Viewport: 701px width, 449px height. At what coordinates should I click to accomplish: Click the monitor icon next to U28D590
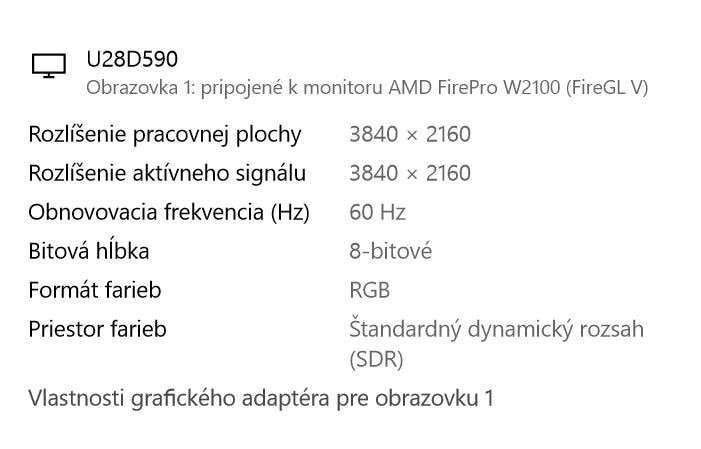tap(49, 65)
